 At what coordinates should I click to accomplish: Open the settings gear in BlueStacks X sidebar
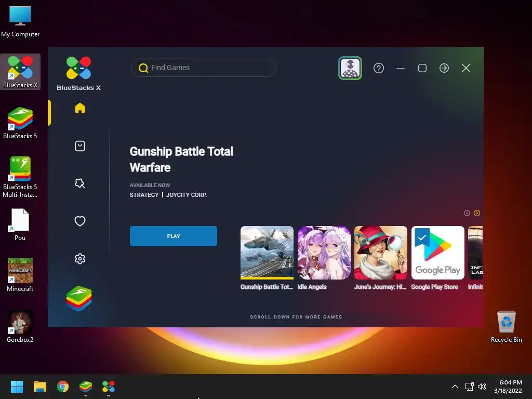tap(79, 259)
